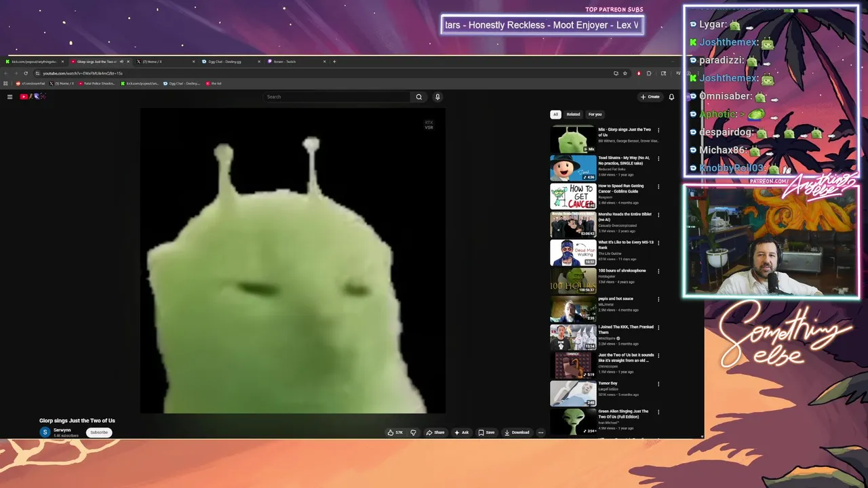Select the 'For you' filter chip

coord(595,115)
